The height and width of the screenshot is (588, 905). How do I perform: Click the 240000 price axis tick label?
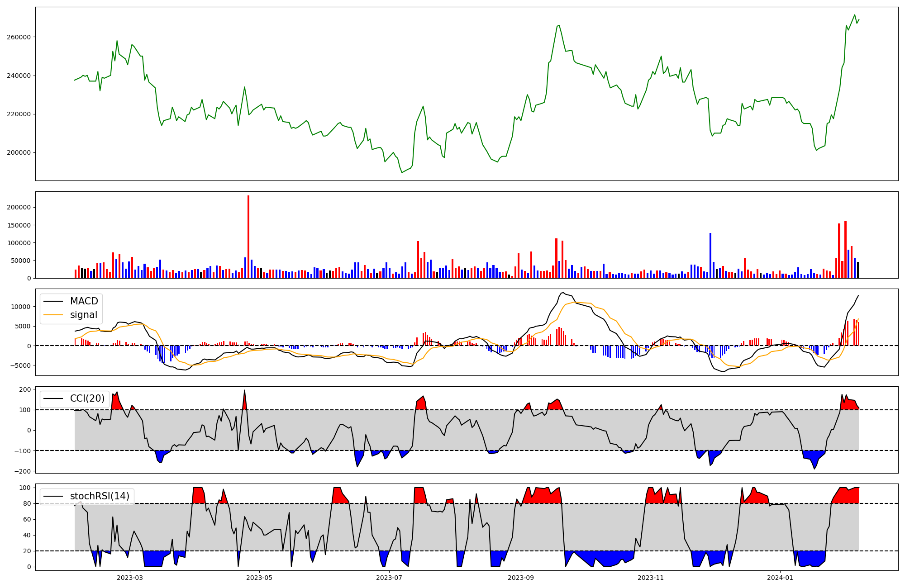coord(19,76)
